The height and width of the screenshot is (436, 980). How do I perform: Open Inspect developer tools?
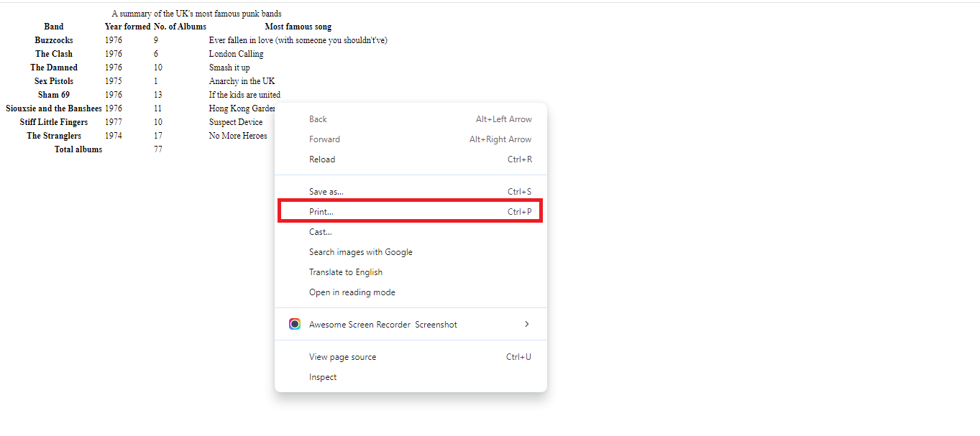322,376
